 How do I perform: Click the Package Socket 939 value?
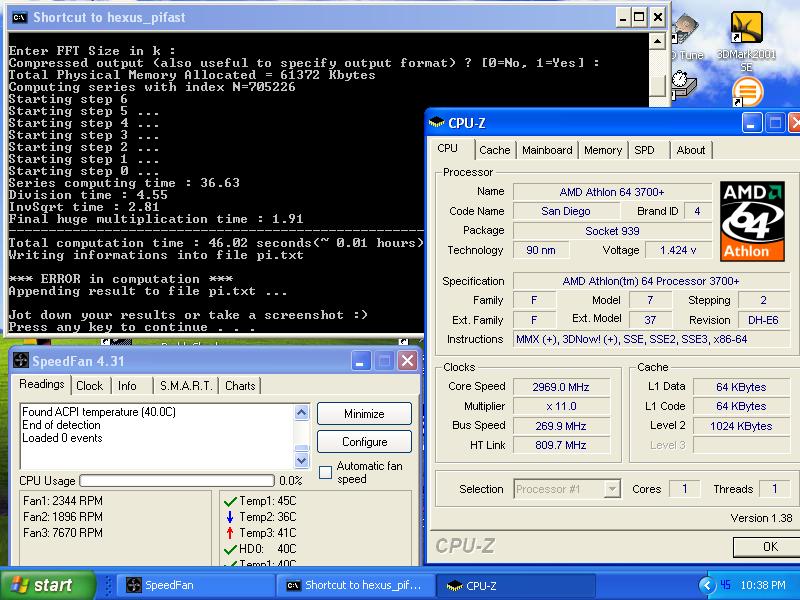pyautogui.click(x=612, y=231)
